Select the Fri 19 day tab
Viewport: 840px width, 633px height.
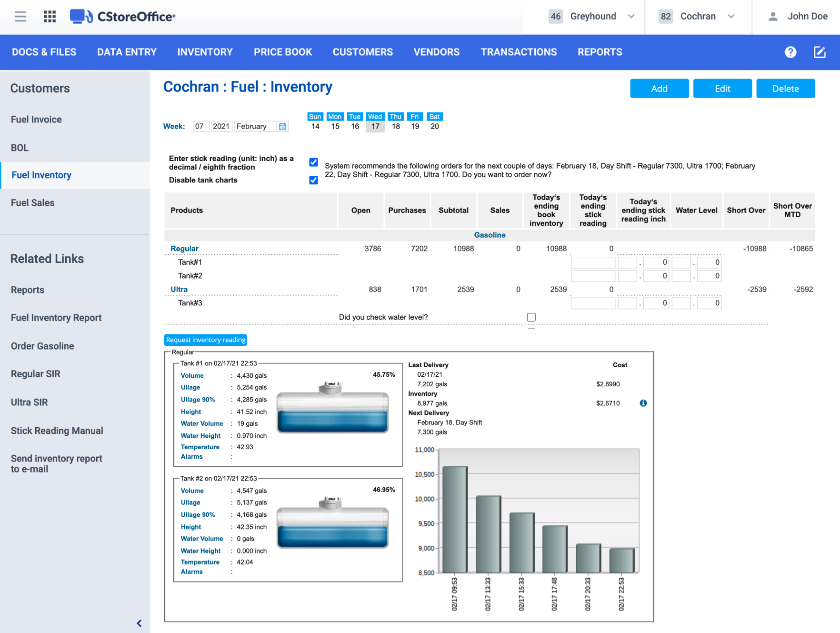pos(415,121)
